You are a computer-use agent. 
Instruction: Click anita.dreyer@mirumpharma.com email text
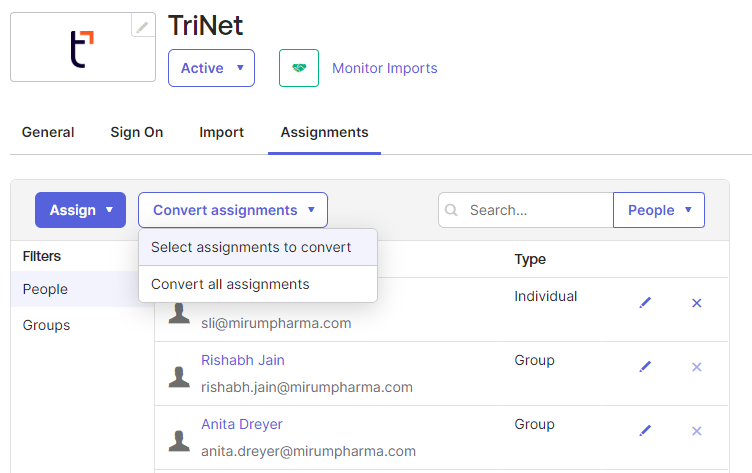(x=308, y=451)
